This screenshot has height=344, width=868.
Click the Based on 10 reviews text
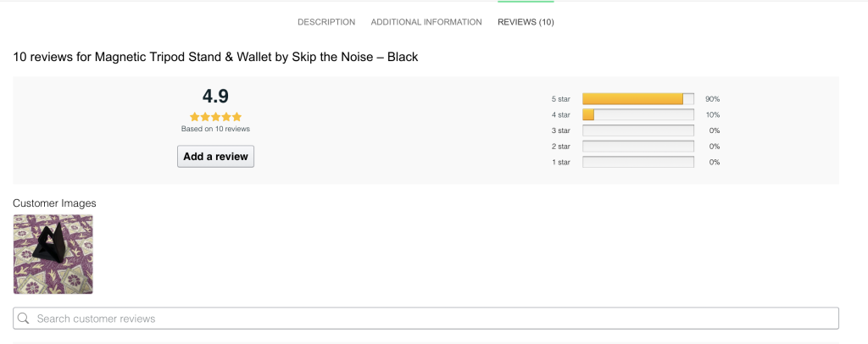pyautogui.click(x=215, y=129)
